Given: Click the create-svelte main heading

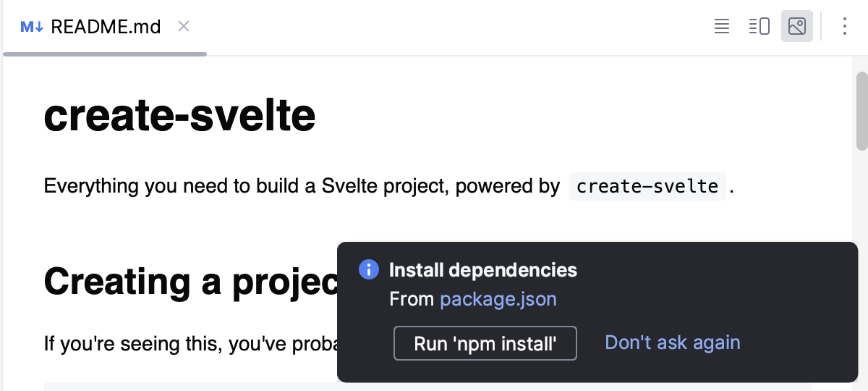Looking at the screenshot, I should (x=179, y=116).
